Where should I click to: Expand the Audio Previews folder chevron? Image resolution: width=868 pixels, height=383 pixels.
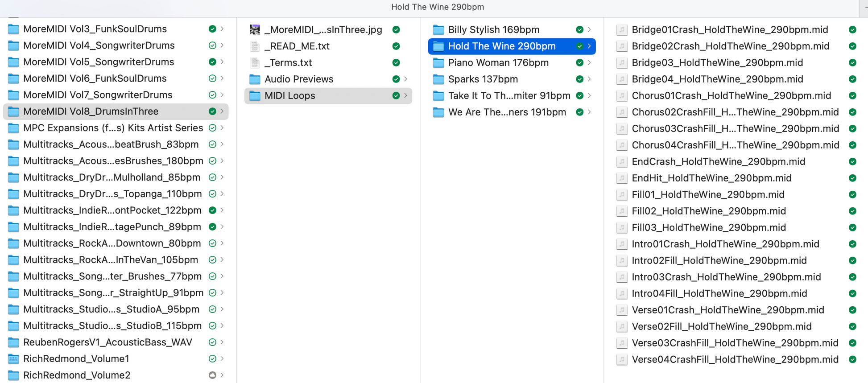[405, 79]
